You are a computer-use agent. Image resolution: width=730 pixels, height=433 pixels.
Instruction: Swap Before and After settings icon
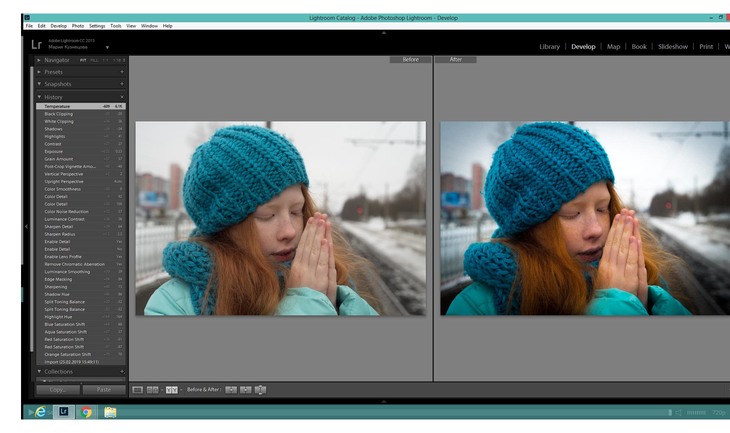click(x=260, y=390)
